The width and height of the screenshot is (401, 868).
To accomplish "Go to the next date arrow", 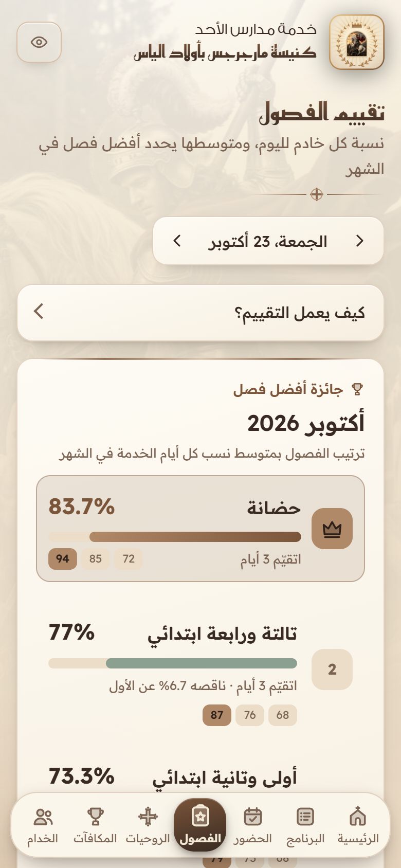I will 177,241.
